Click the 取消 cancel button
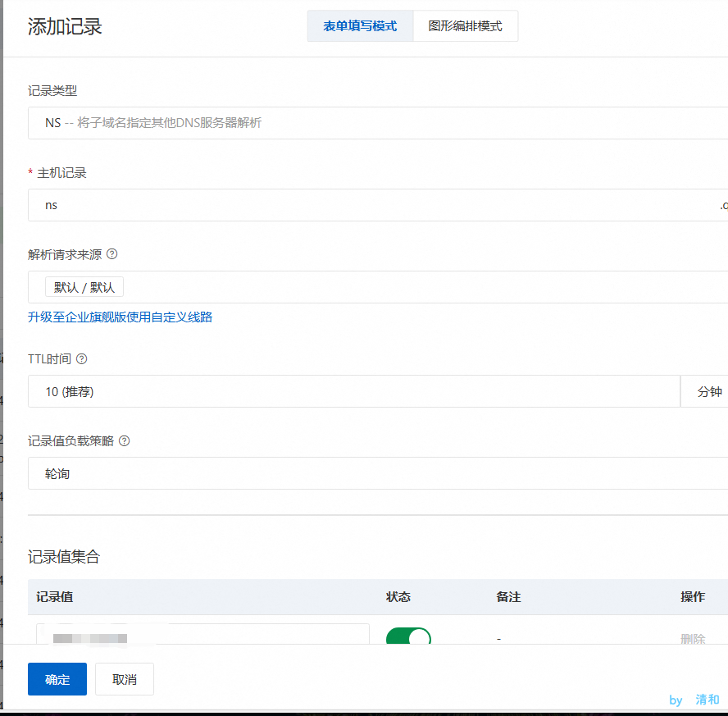The height and width of the screenshot is (716, 728). (x=124, y=678)
